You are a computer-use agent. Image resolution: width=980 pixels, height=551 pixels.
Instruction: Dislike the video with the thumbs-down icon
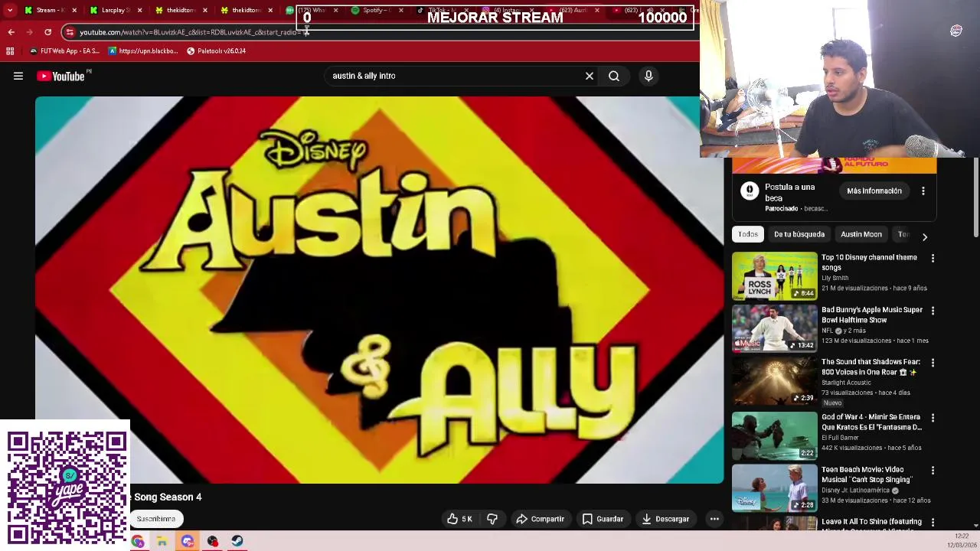(x=492, y=519)
